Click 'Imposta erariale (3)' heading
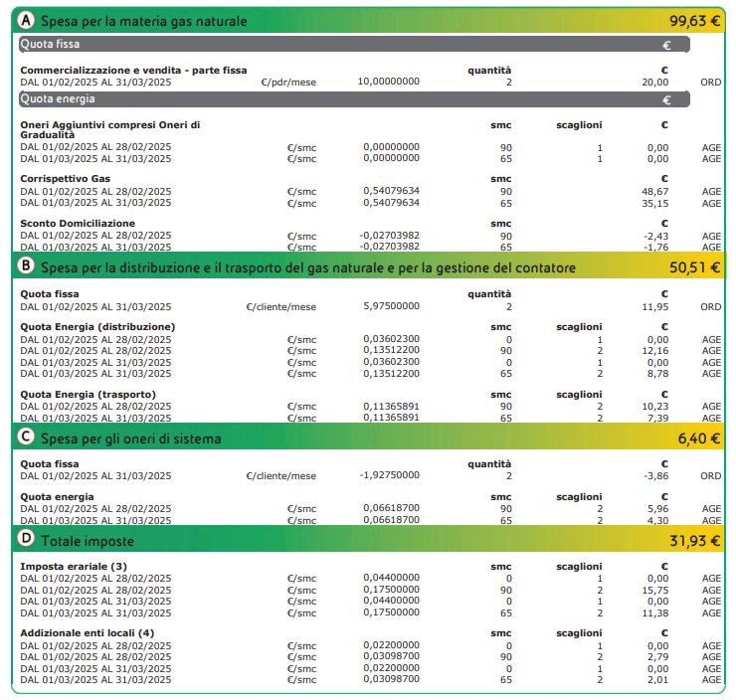 [x=74, y=567]
